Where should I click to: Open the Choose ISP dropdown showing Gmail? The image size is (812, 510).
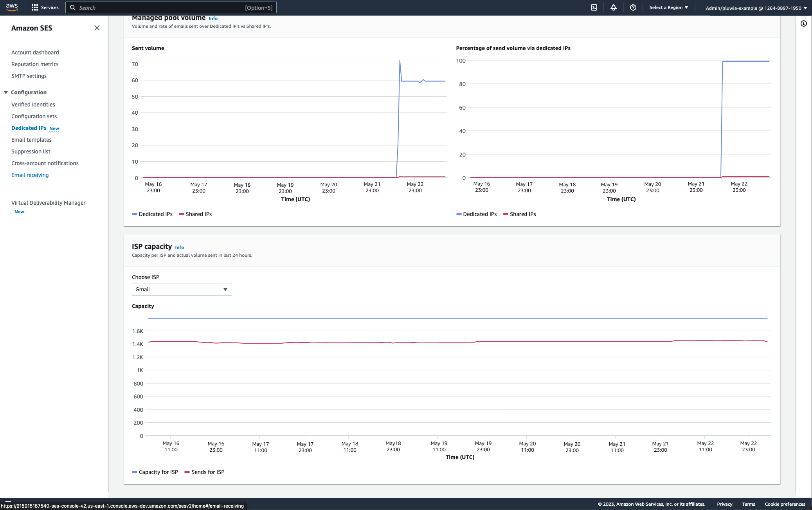tap(181, 289)
